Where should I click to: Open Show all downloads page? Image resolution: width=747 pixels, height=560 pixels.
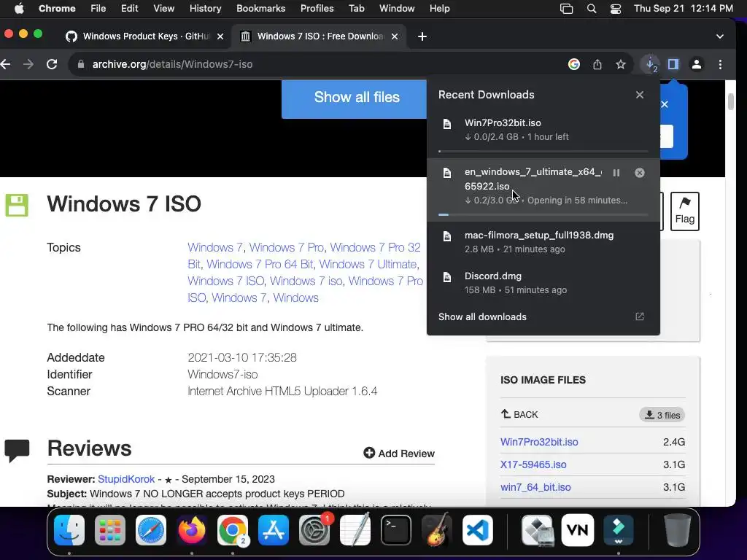pos(542,316)
